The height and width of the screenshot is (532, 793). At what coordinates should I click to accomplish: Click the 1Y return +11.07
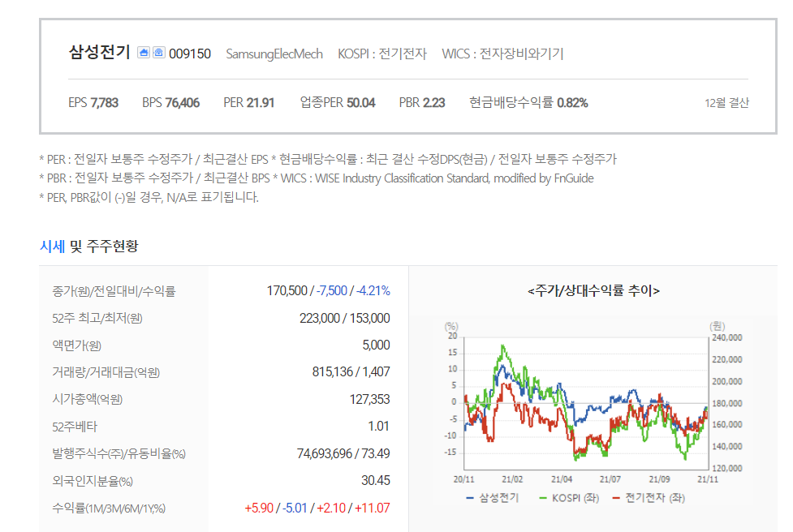373,508
